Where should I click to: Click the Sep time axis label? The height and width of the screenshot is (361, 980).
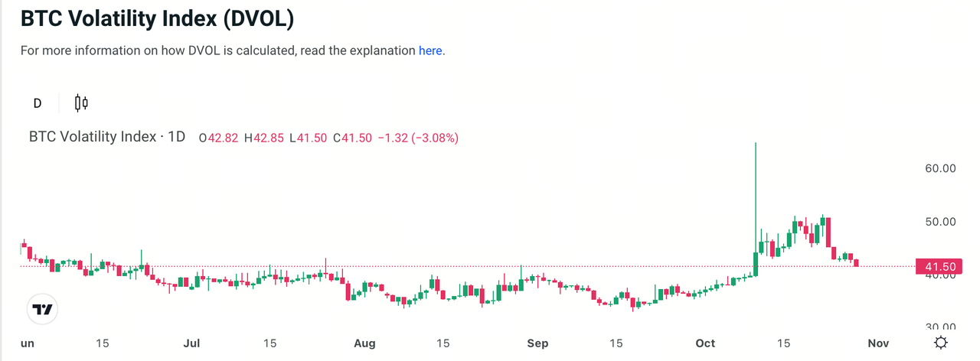pos(537,343)
